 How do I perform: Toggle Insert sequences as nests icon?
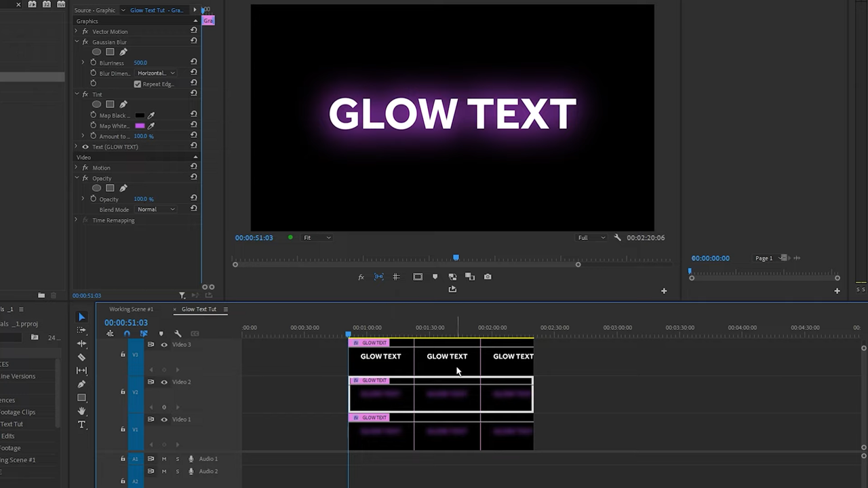110,334
